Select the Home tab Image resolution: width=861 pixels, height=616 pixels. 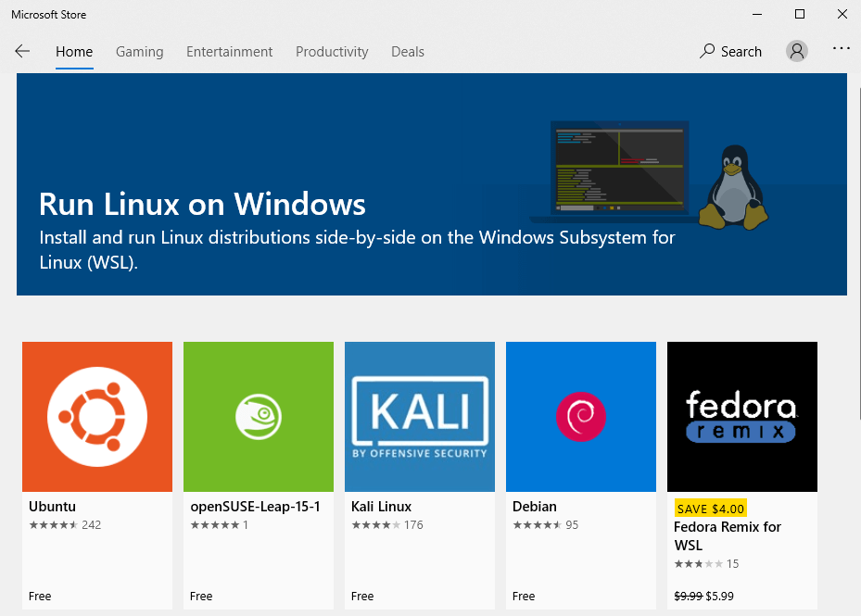(74, 52)
